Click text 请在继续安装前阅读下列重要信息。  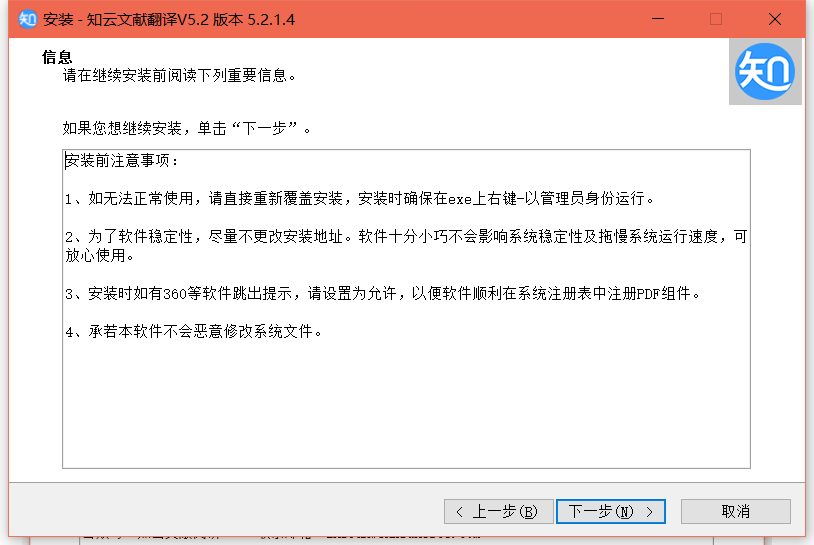[x=180, y=76]
